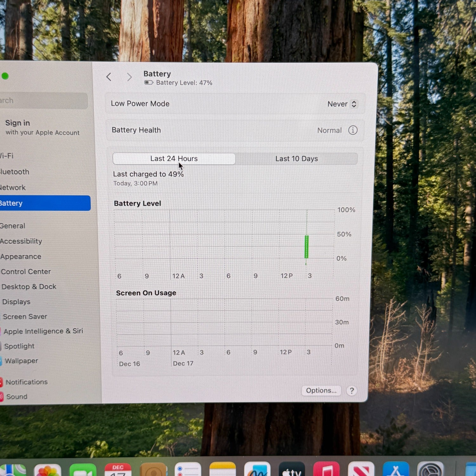This screenshot has height=476, width=476.
Task: Switch to Last 10 Days view
Action: click(x=296, y=159)
